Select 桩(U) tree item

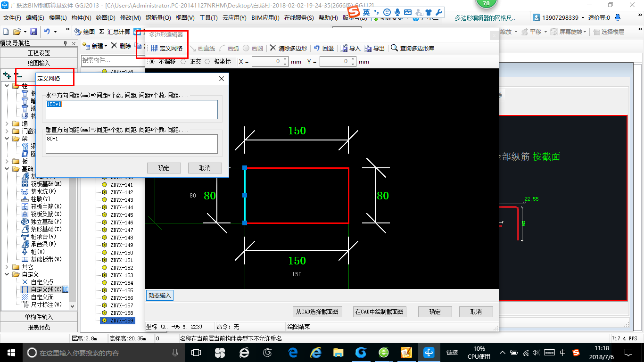38,252
